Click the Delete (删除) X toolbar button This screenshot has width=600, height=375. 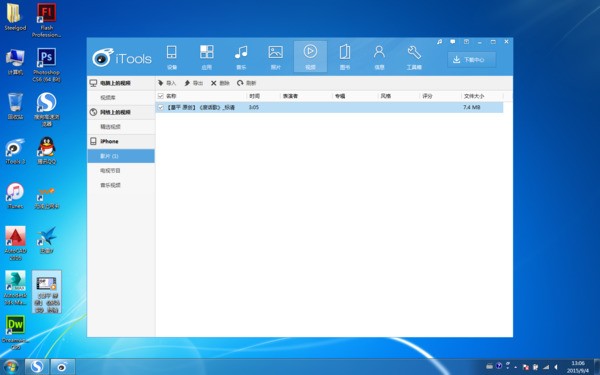(220, 83)
